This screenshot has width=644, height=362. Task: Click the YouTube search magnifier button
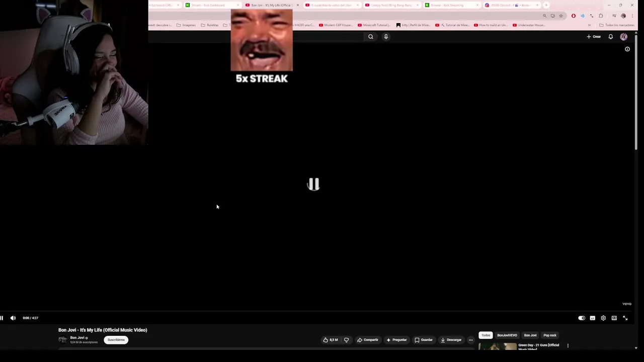pos(371,37)
